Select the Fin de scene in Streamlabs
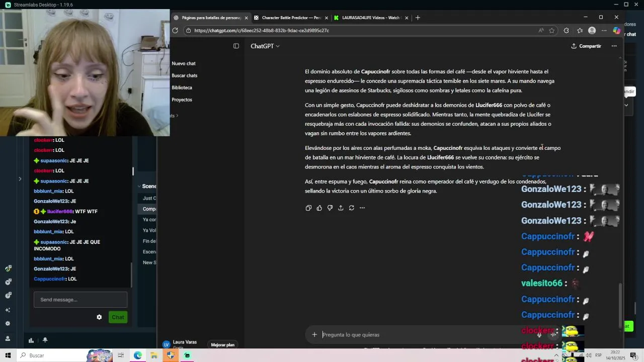 pyautogui.click(x=149, y=241)
